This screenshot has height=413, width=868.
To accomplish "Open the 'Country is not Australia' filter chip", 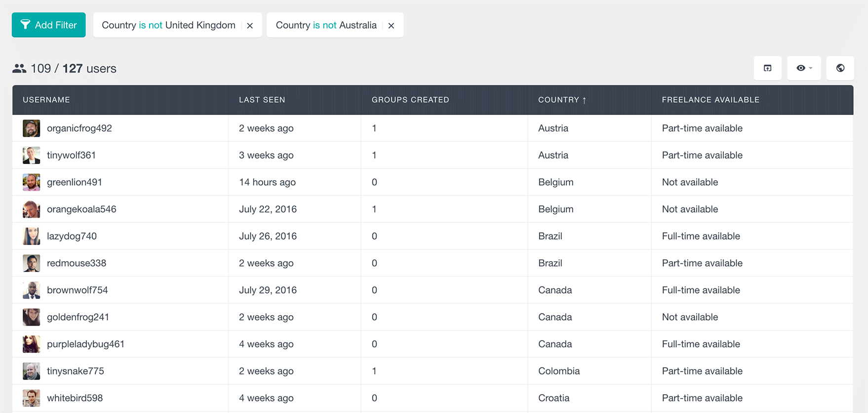I will click(326, 25).
